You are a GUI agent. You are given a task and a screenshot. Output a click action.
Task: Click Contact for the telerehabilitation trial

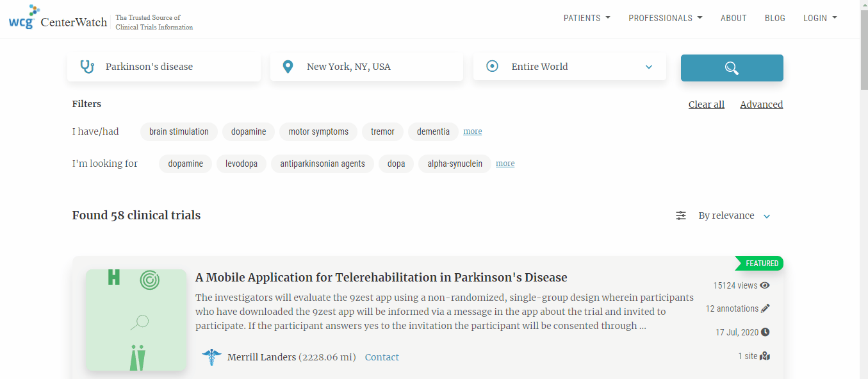(x=382, y=357)
